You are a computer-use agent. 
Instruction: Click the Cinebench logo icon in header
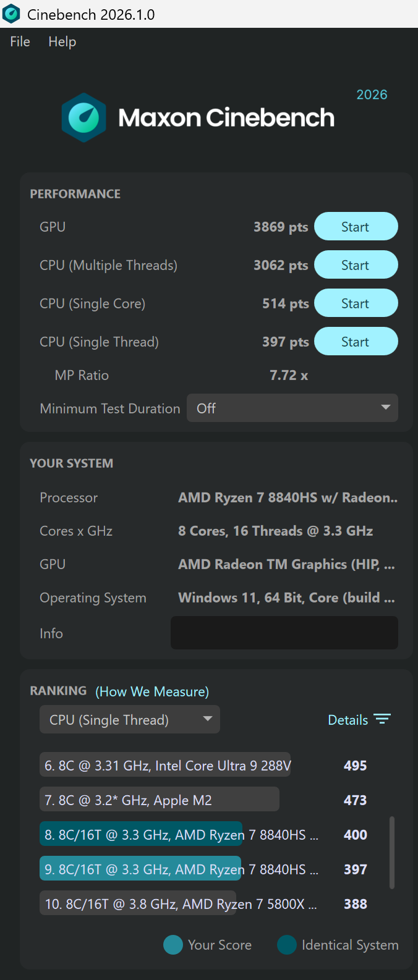tap(83, 117)
